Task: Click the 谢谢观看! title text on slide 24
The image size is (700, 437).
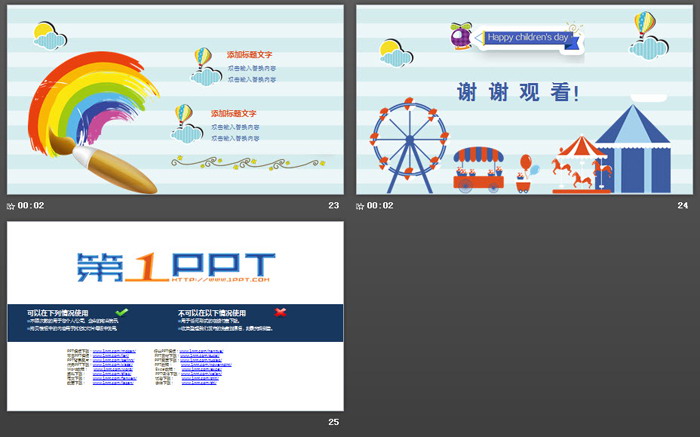Action: click(518, 93)
